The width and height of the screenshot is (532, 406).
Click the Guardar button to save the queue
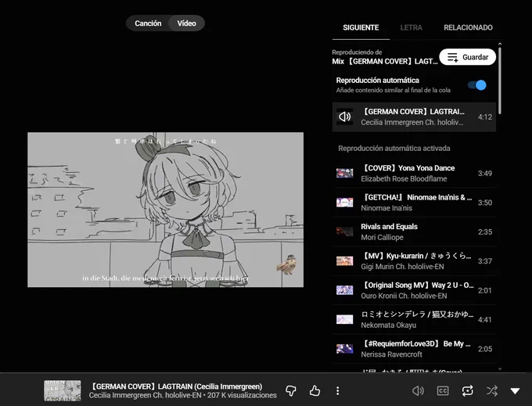(x=468, y=57)
